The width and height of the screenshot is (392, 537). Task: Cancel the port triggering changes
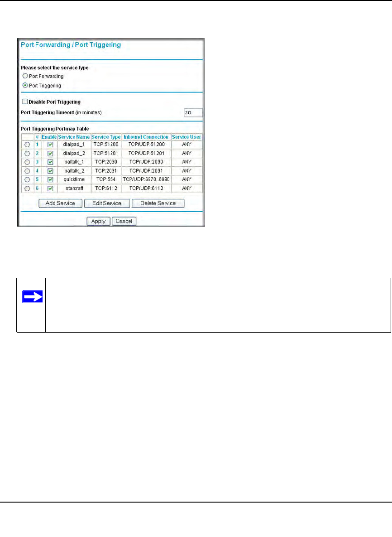(x=124, y=221)
